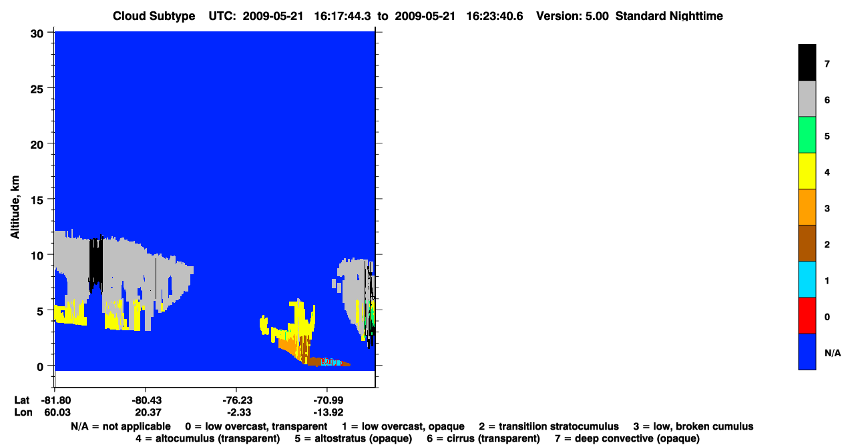Click legend text '3 = low, broken cumulus'
The image size is (868, 445).
tap(694, 426)
